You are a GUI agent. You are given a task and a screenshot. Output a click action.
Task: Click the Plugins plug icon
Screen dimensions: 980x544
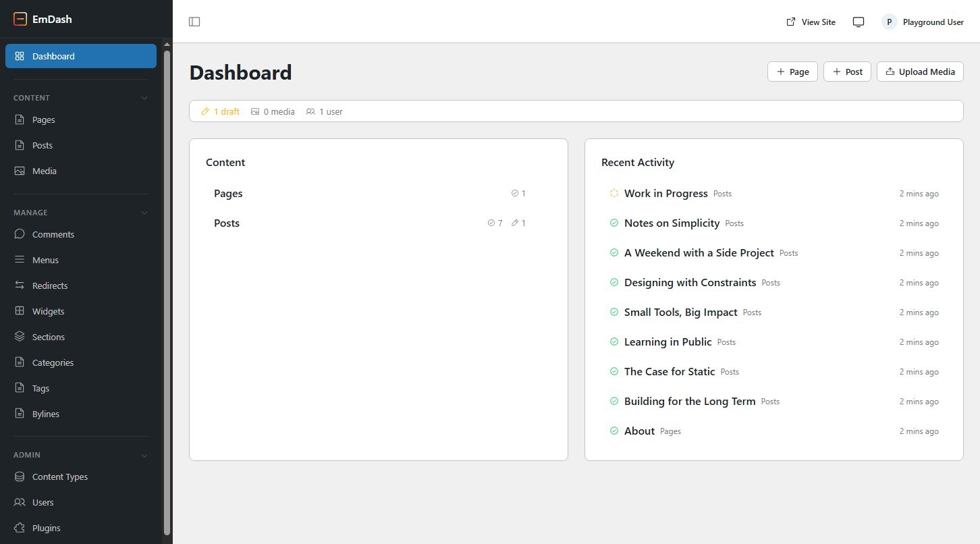pos(20,528)
